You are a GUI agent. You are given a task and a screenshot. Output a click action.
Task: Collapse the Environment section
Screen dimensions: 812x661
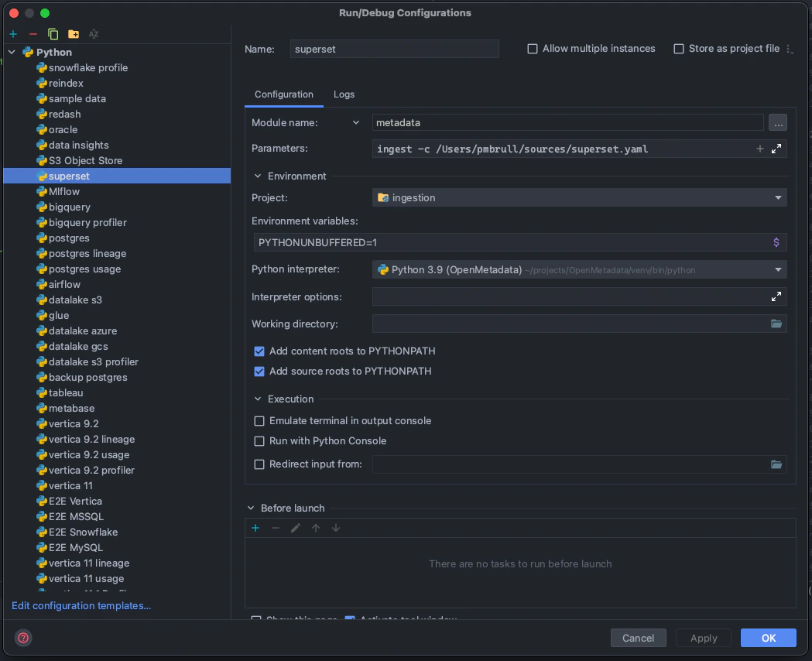pos(258,176)
